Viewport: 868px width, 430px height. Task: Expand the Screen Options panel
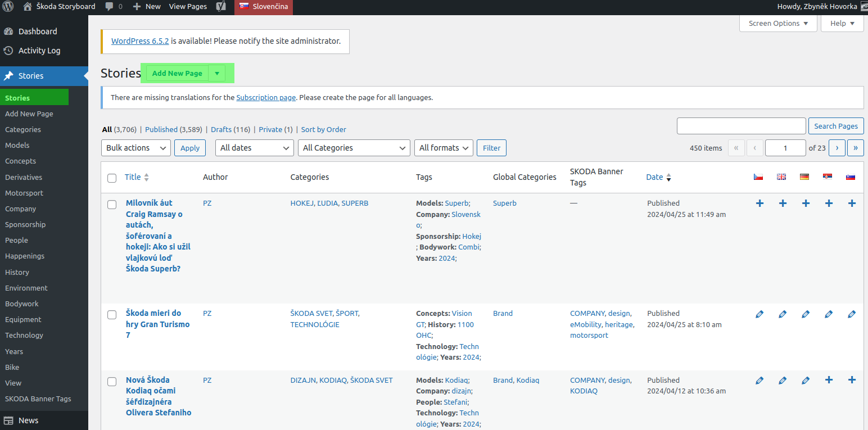pos(779,23)
